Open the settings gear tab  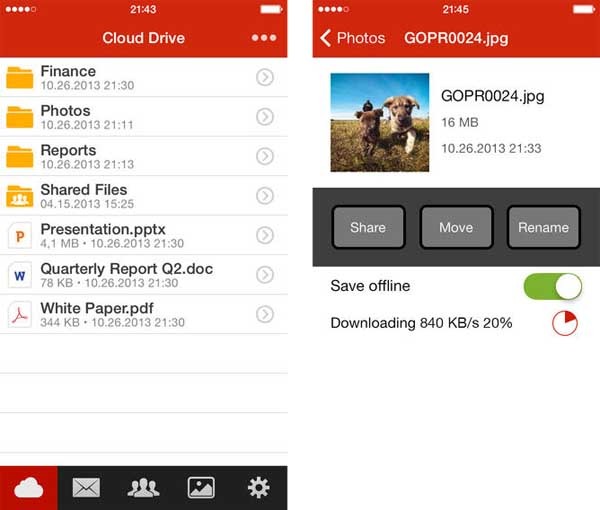258,488
